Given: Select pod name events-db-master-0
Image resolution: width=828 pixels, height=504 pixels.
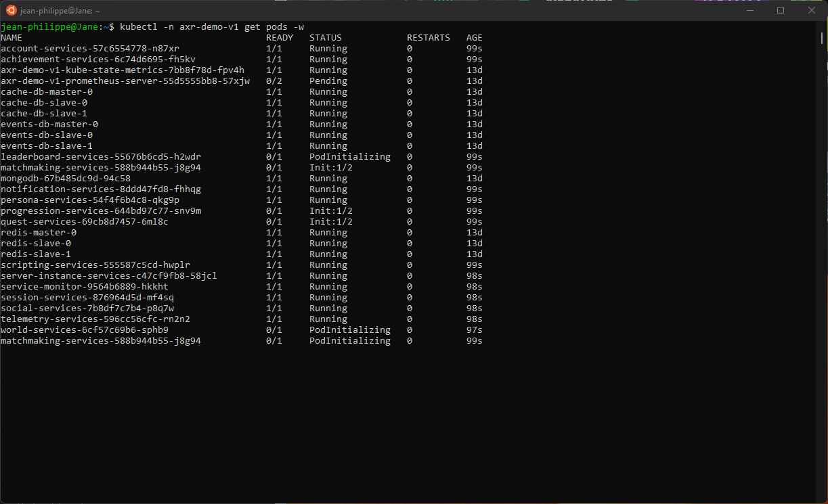Looking at the screenshot, I should [x=49, y=124].
